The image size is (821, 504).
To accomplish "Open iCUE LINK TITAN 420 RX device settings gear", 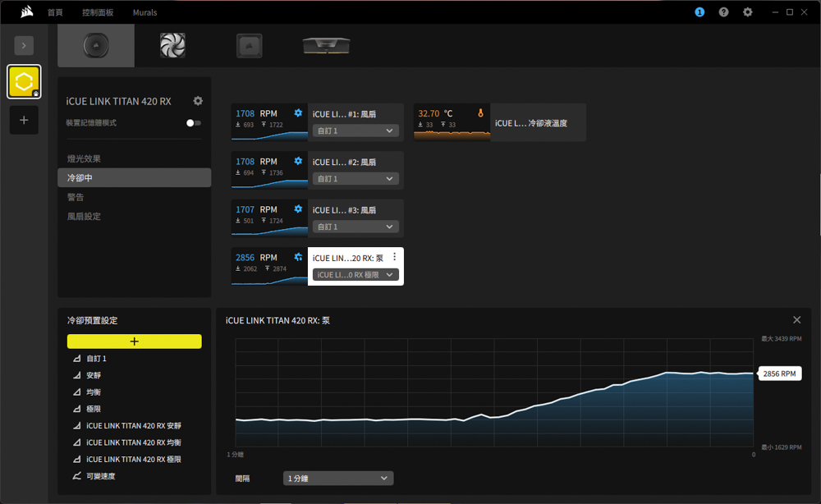I will [x=198, y=101].
